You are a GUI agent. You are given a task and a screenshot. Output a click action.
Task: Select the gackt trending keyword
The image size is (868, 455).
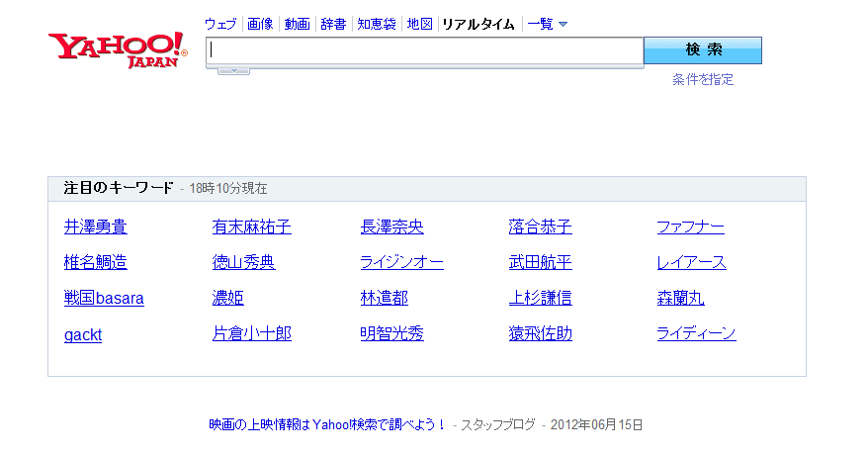point(83,335)
